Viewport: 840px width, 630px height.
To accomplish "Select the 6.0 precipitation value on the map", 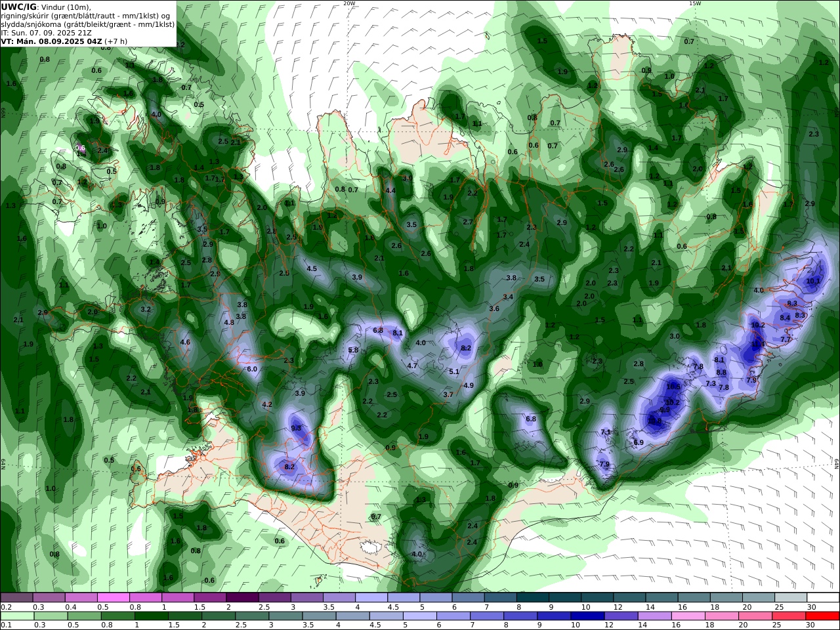I will tap(252, 369).
